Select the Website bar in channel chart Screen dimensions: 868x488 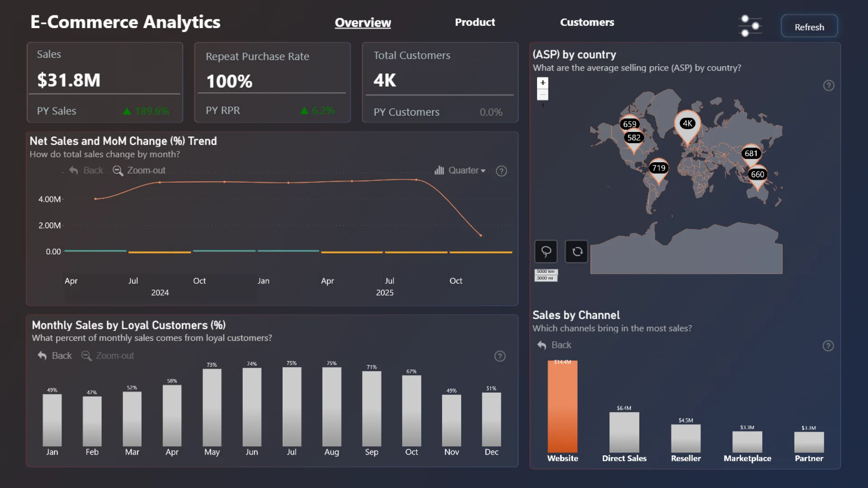(x=562, y=407)
